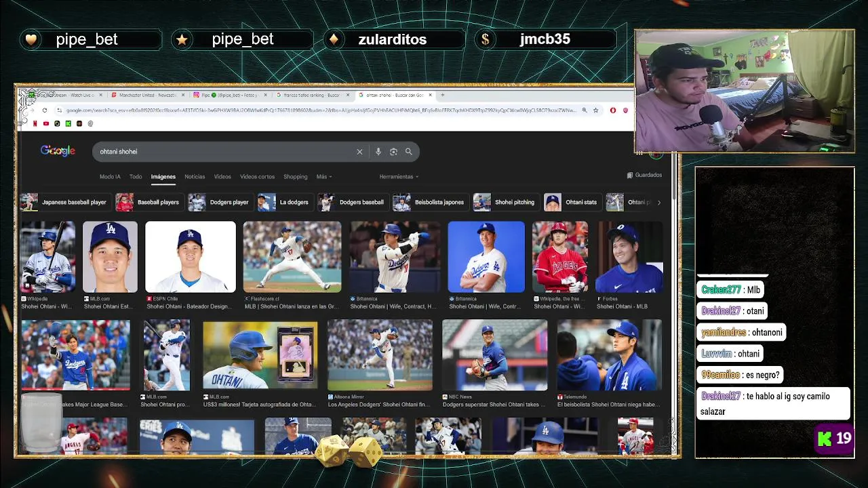Select the Modo IA search tab

point(110,177)
